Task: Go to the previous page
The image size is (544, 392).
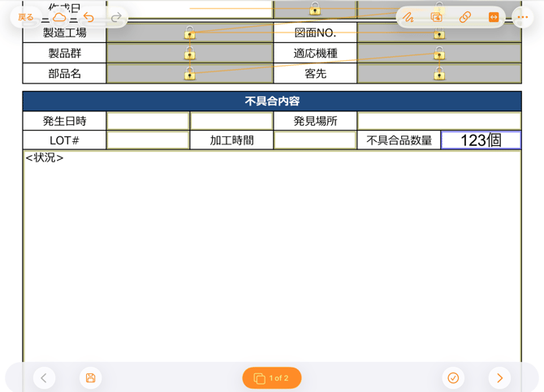Action: coord(45,377)
